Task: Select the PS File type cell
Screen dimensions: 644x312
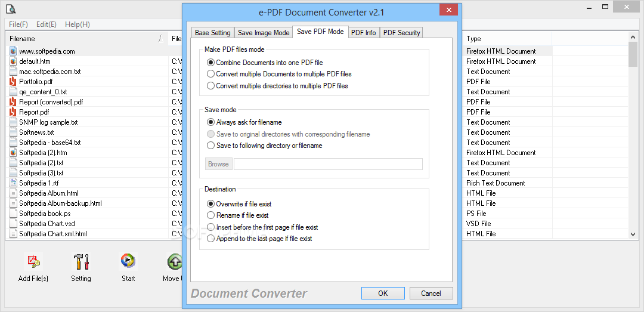Action: pos(507,214)
